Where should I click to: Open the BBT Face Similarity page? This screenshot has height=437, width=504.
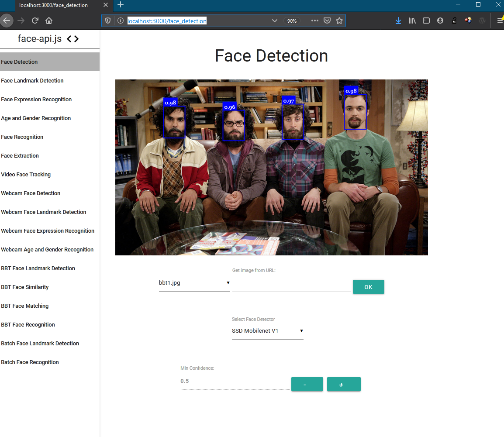pos(25,287)
